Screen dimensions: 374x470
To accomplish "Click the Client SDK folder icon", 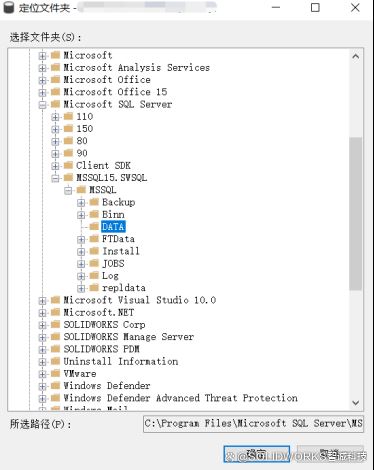I will click(x=68, y=165).
